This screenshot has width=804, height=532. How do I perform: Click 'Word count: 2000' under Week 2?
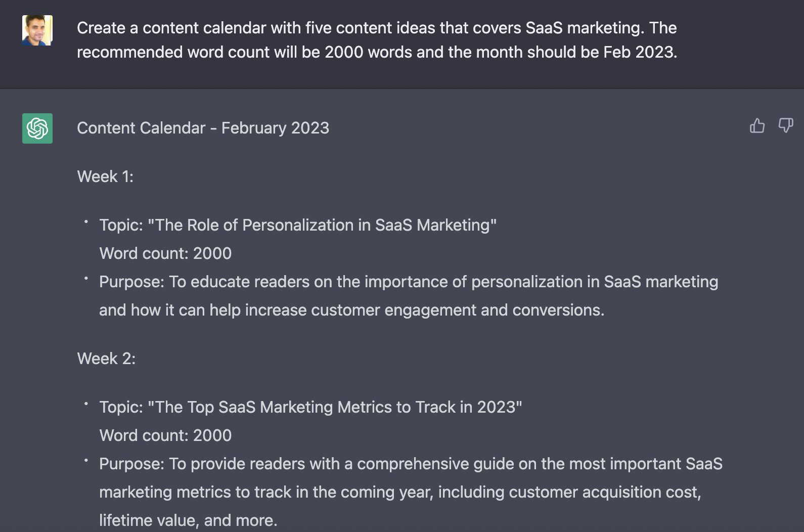pos(165,435)
